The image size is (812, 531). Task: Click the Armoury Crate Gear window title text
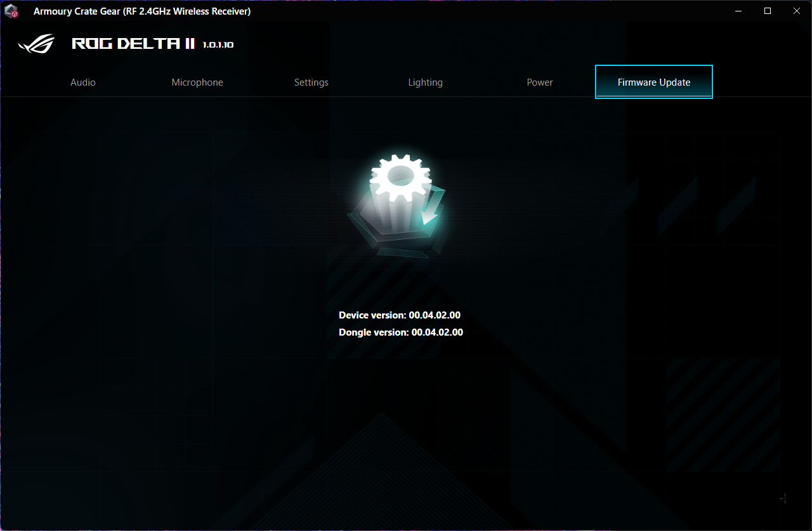[142, 11]
